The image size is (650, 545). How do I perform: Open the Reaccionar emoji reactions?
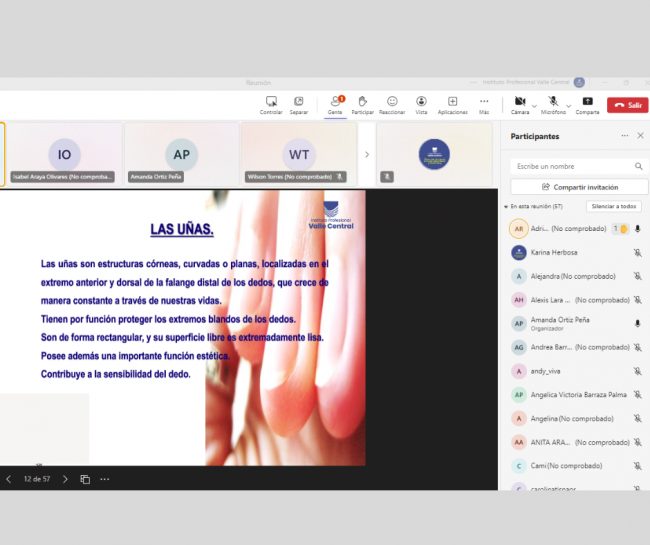tap(392, 102)
